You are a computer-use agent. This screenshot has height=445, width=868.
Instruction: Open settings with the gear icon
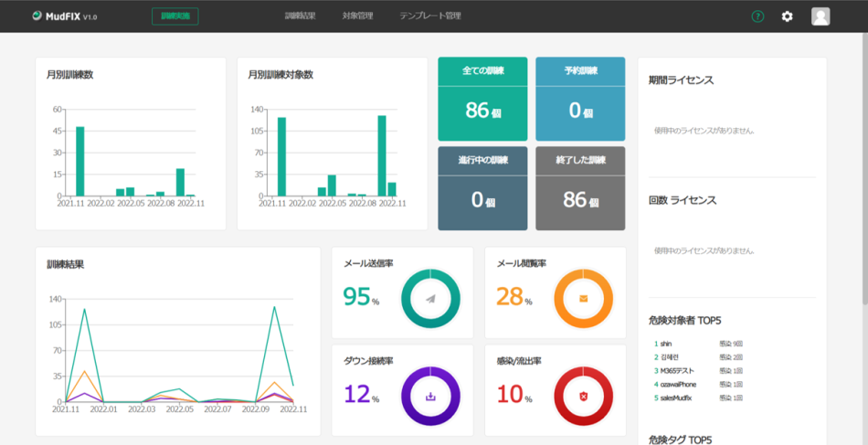[787, 16]
